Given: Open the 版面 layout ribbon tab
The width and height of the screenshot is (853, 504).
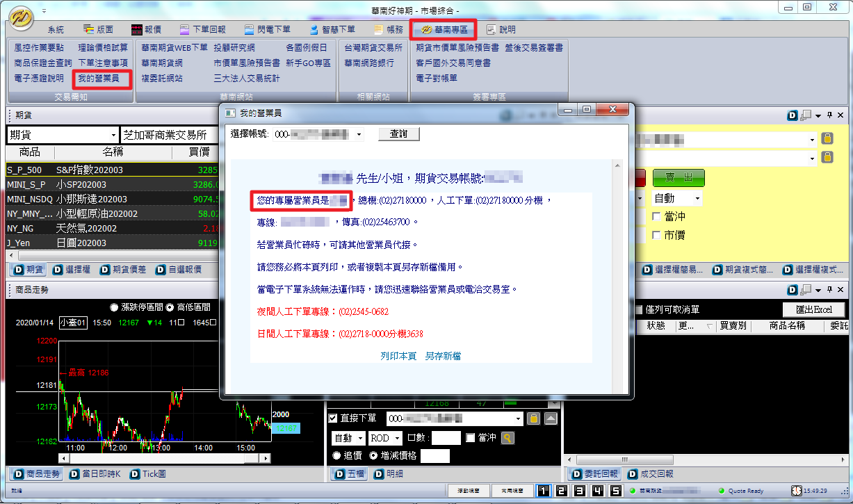Looking at the screenshot, I should [98, 30].
